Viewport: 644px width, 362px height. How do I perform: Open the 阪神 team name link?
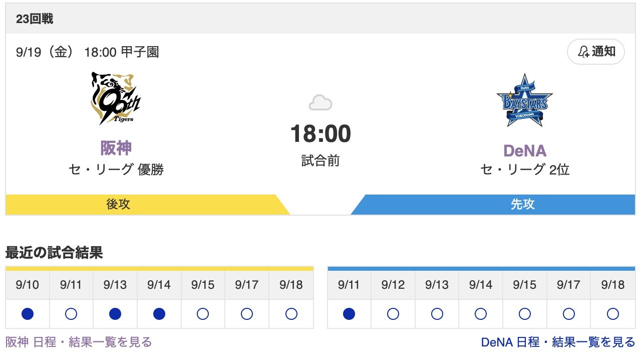(x=116, y=148)
